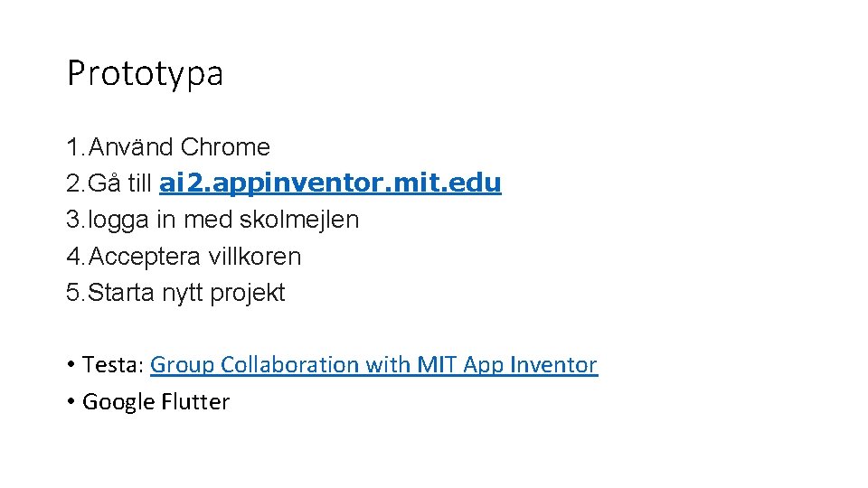Click the 'Gå till' text
Screen dimensions: 868x488
(x=121, y=183)
